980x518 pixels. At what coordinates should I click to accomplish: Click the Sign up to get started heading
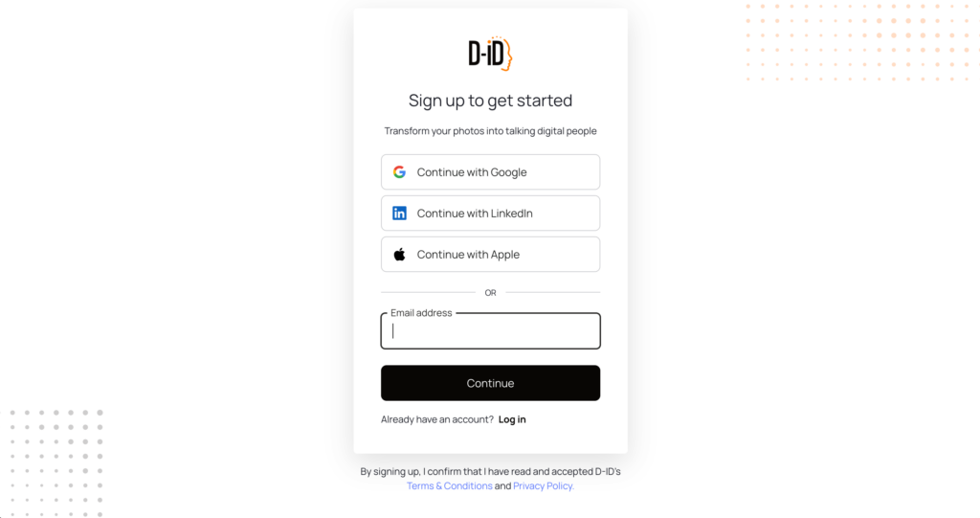pyautogui.click(x=491, y=101)
